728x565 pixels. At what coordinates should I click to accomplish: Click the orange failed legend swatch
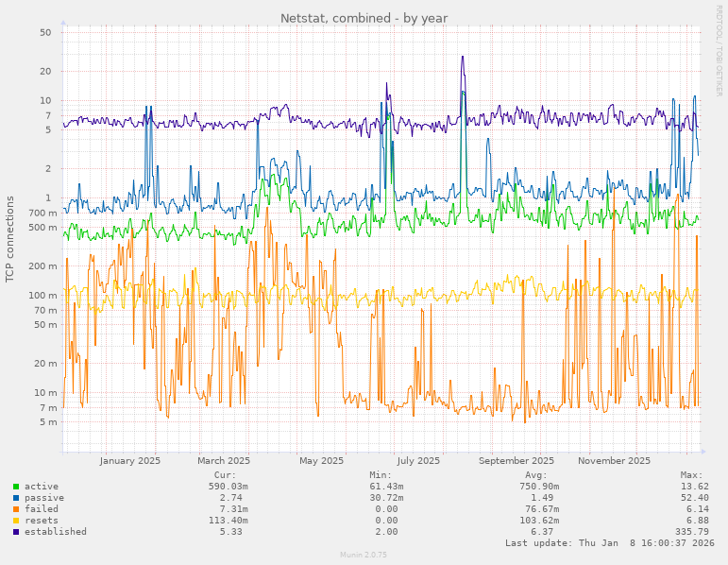click(16, 509)
